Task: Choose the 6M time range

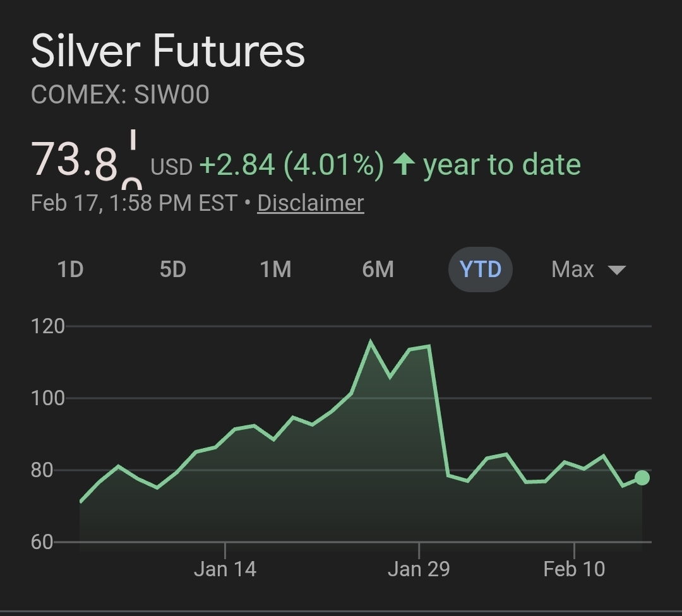Action: [378, 269]
